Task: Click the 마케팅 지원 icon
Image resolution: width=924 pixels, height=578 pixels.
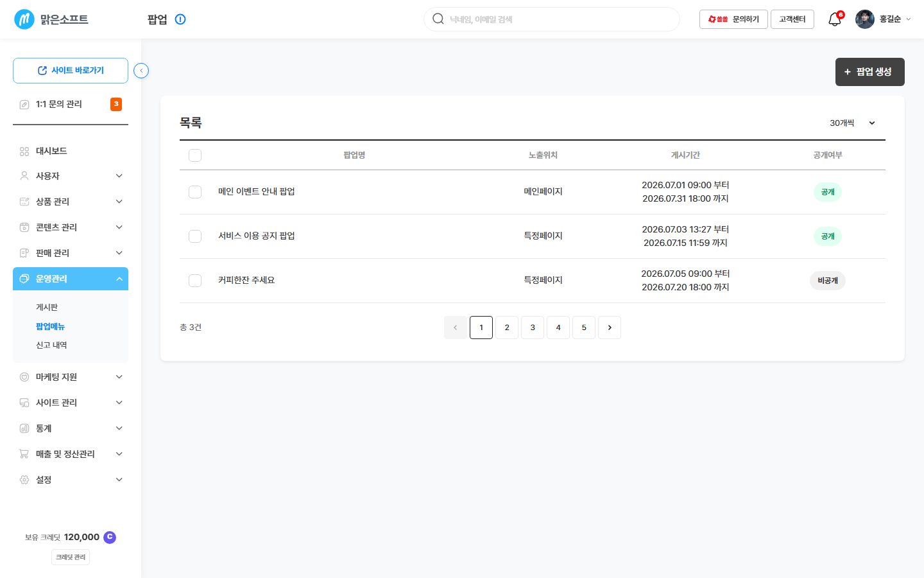Action: pos(24,377)
